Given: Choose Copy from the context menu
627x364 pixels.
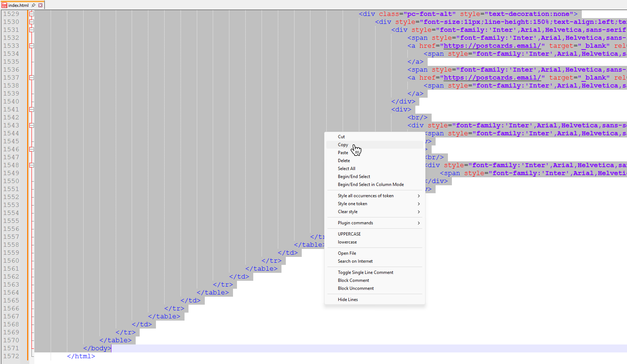Looking at the screenshot, I should [375, 145].
